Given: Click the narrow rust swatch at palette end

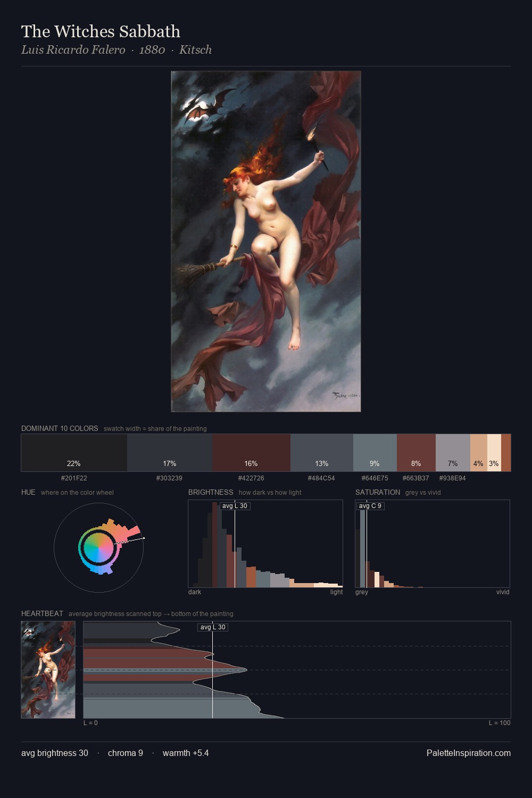Looking at the screenshot, I should coord(506,453).
